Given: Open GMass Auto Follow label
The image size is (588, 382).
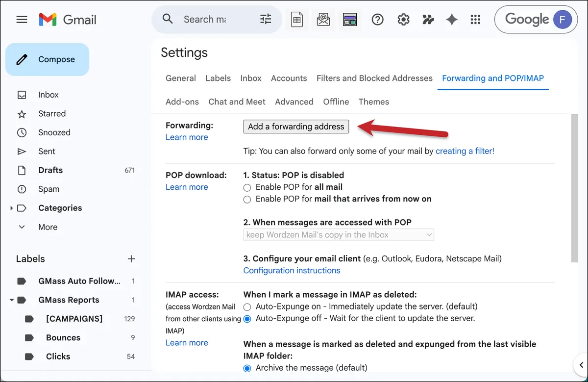Looking at the screenshot, I should coord(79,281).
